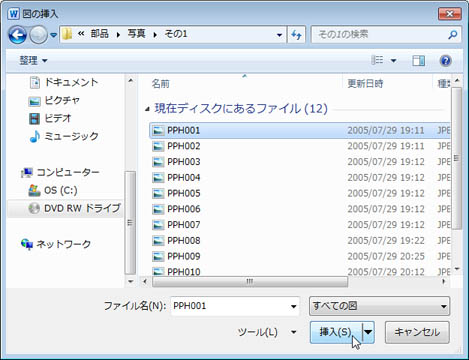Sort by the 名前 column header
Image resolution: width=469 pixels, height=360 pixels.
(161, 83)
